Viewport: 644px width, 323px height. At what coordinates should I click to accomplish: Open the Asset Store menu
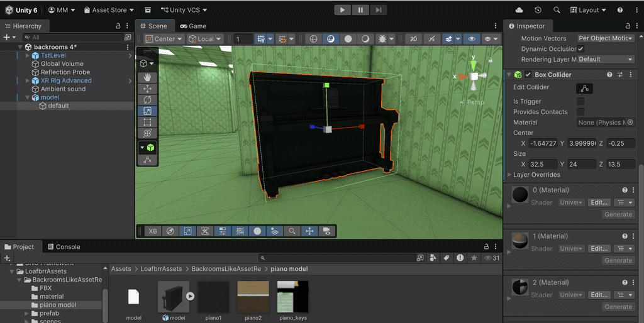tap(109, 10)
